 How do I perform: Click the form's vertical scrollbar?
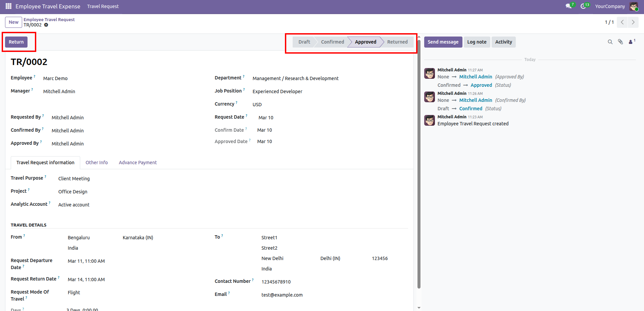point(419,168)
